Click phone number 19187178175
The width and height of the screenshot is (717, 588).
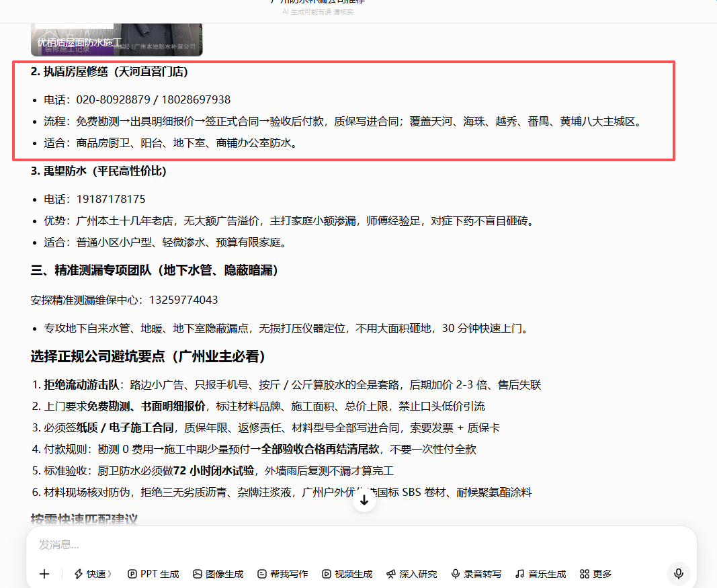pyautogui.click(x=111, y=199)
